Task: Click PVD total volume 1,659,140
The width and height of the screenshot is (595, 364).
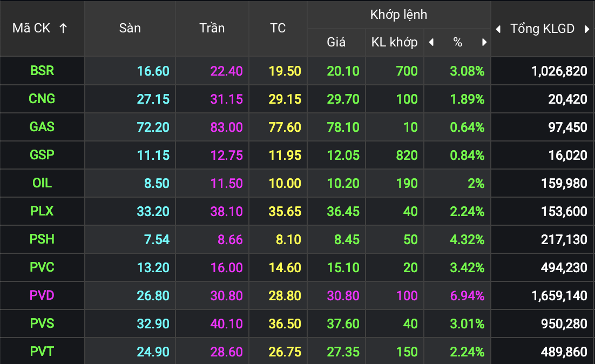Action: [x=556, y=295]
